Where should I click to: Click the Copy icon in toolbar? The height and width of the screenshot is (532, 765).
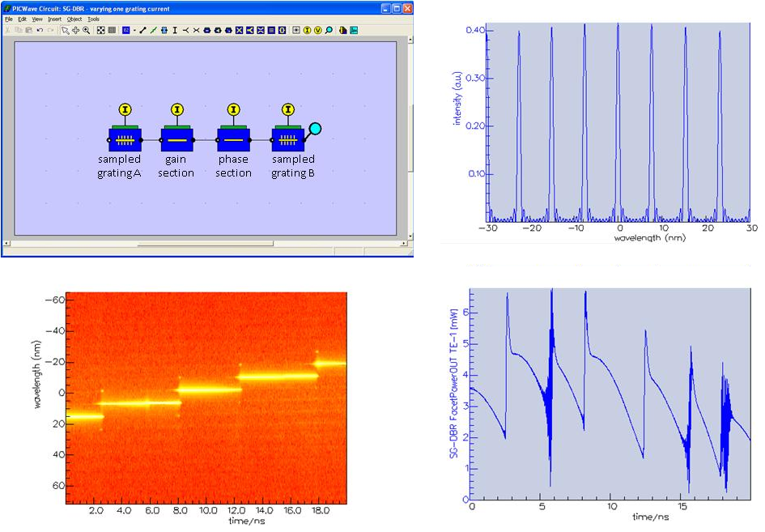(x=18, y=30)
